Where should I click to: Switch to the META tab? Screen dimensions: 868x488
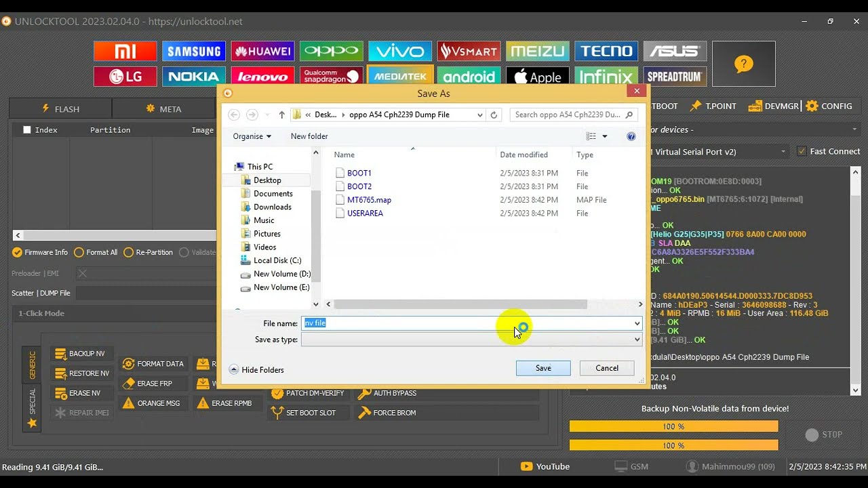[x=163, y=108]
